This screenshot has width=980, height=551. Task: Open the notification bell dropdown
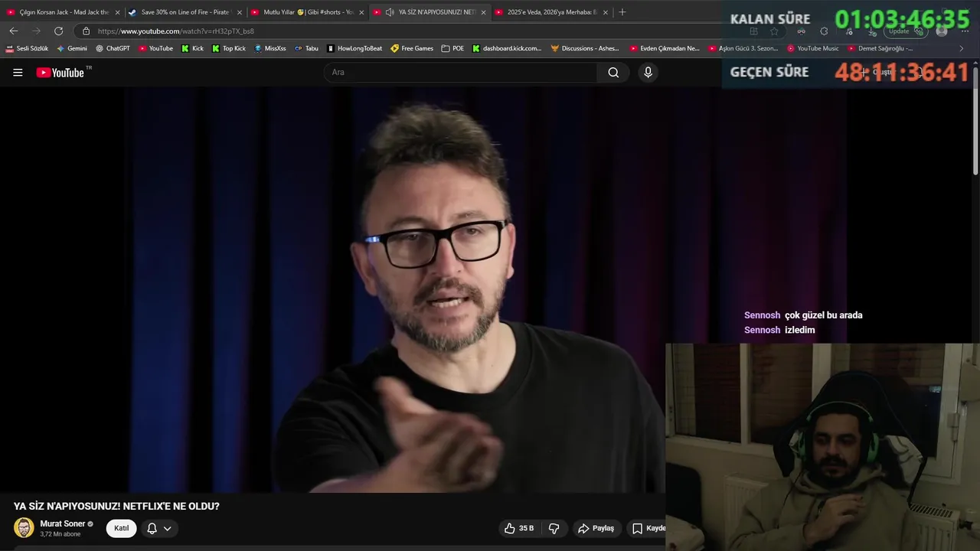point(159,528)
